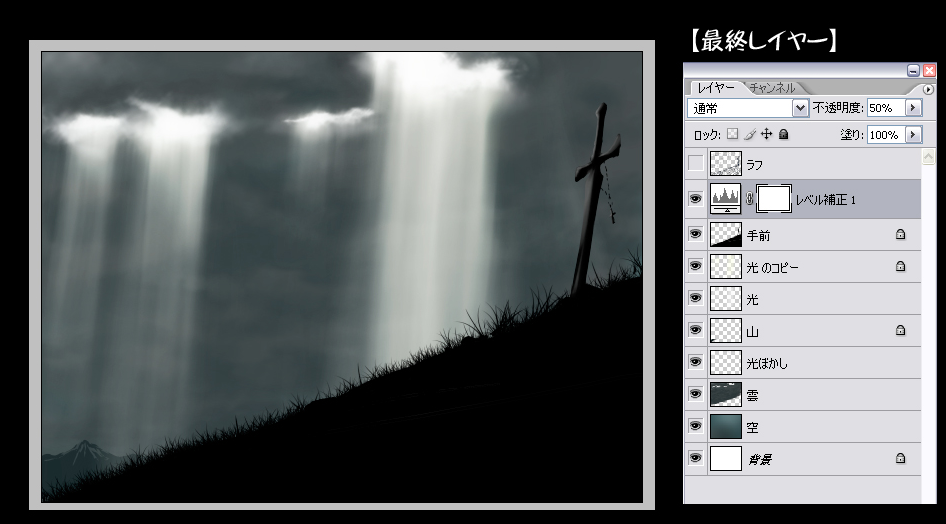The height and width of the screenshot is (524, 946).
Task: Minimize the layers palette
Action: click(x=913, y=71)
